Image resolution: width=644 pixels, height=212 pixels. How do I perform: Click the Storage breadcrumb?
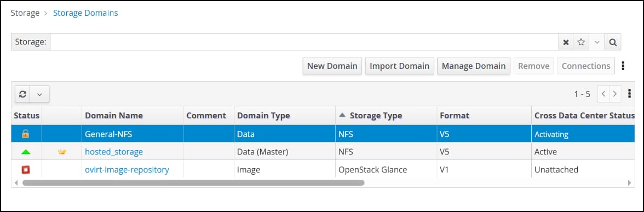click(25, 13)
